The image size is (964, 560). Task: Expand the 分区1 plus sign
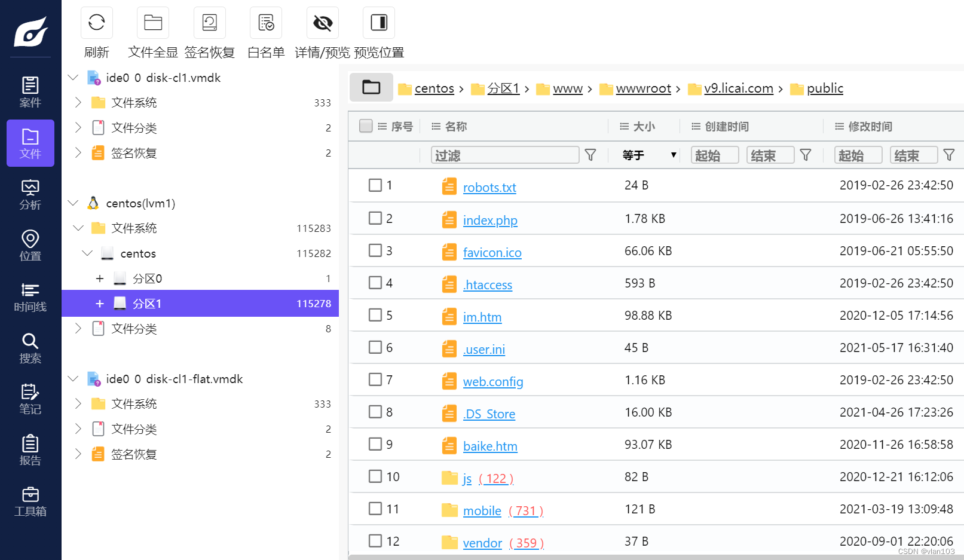(x=100, y=304)
